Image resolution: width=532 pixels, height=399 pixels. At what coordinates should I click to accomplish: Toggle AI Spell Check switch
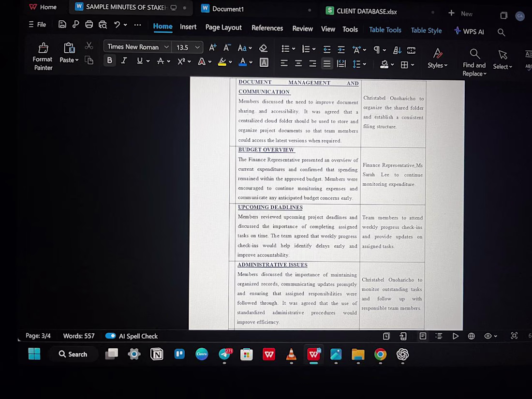[111, 336]
